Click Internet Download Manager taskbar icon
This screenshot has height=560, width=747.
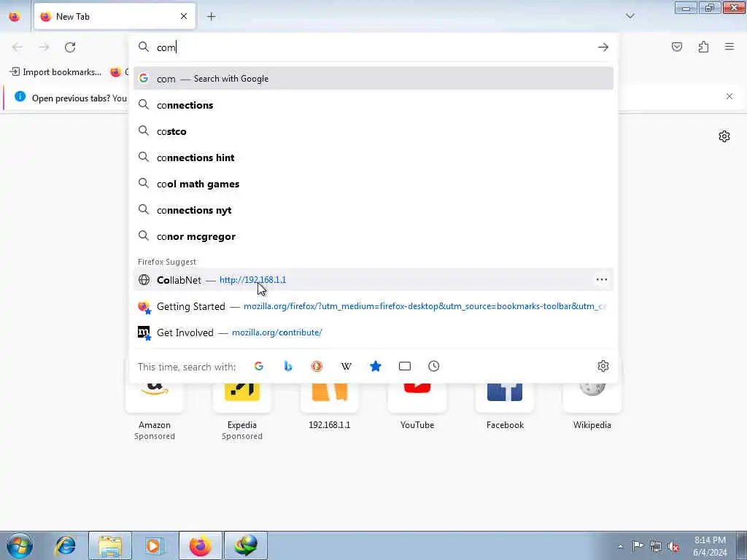pos(245,545)
